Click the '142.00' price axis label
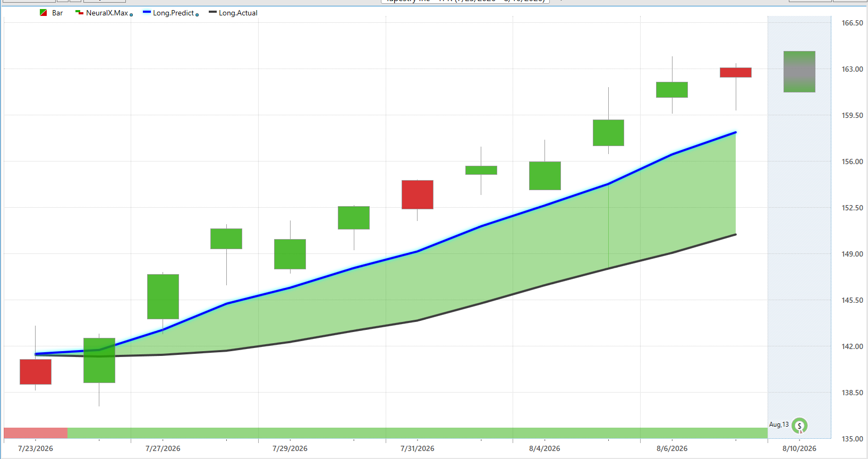 pyautogui.click(x=853, y=346)
